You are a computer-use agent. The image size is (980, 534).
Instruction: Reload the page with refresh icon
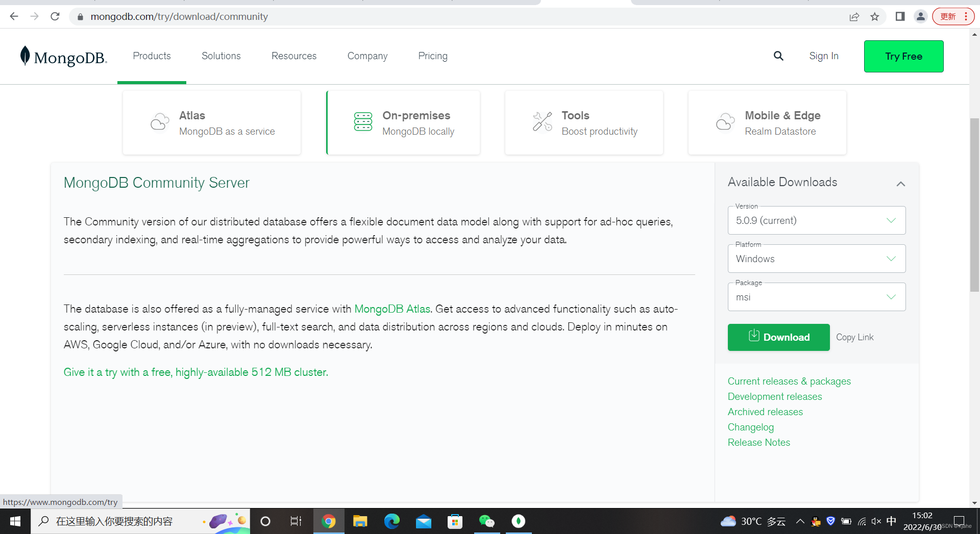pos(55,16)
